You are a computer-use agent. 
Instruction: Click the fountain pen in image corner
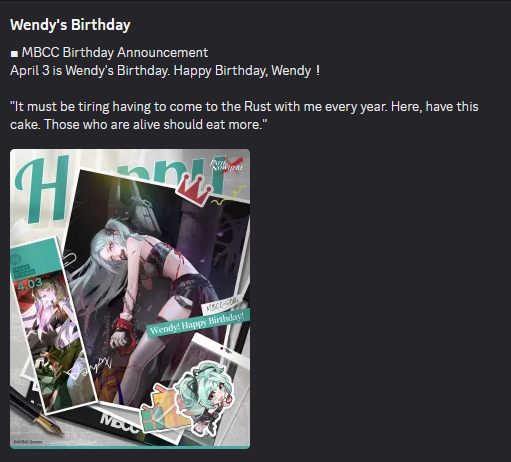37,413
